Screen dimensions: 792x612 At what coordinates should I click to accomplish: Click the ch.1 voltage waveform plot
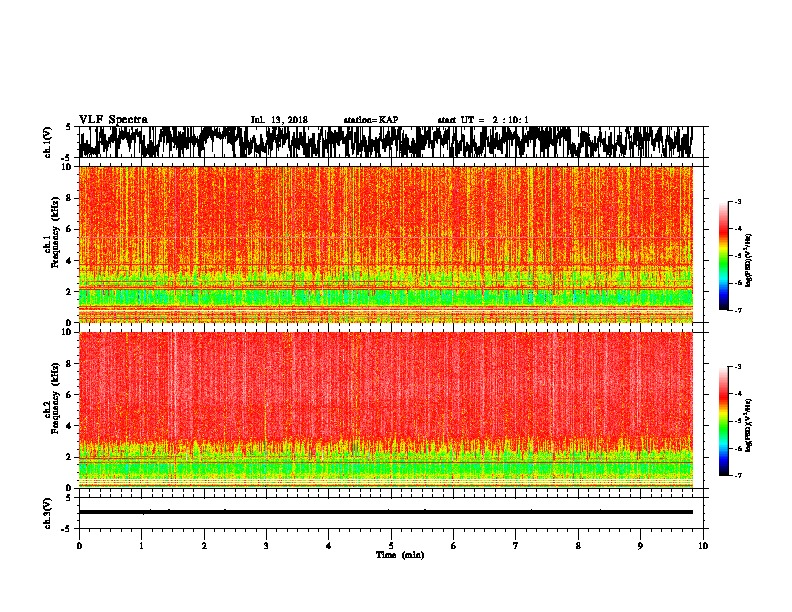(x=386, y=142)
